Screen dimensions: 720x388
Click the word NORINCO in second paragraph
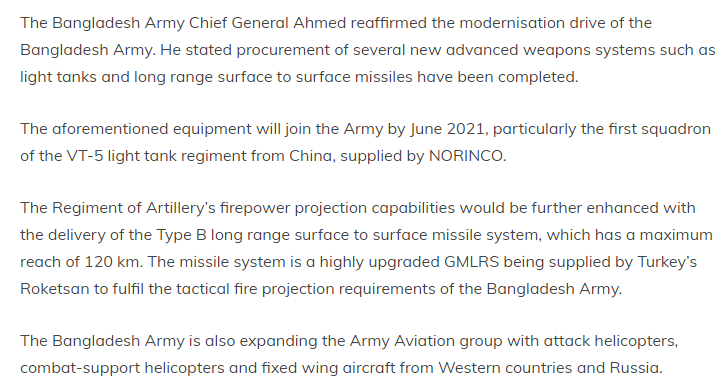pyautogui.click(x=466, y=156)
